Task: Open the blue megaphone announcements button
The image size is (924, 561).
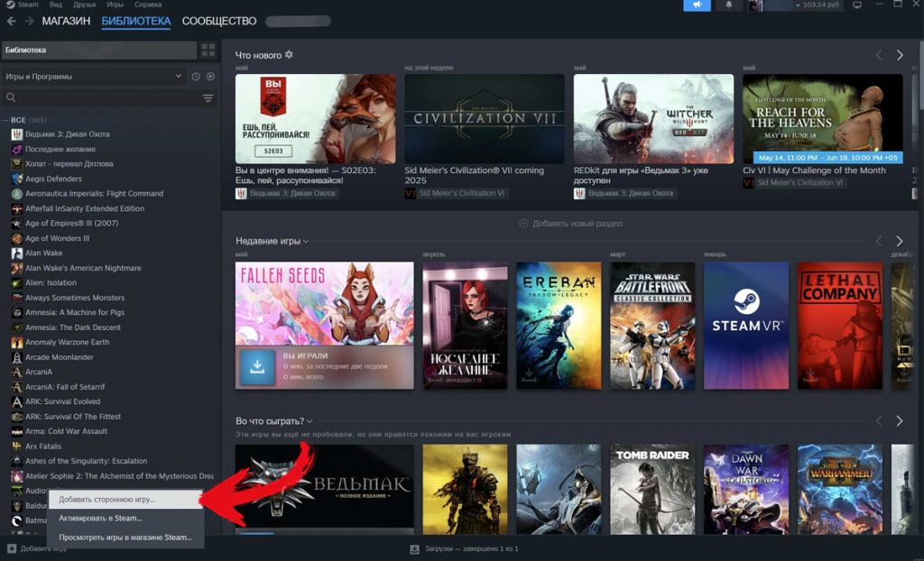Action: [697, 5]
